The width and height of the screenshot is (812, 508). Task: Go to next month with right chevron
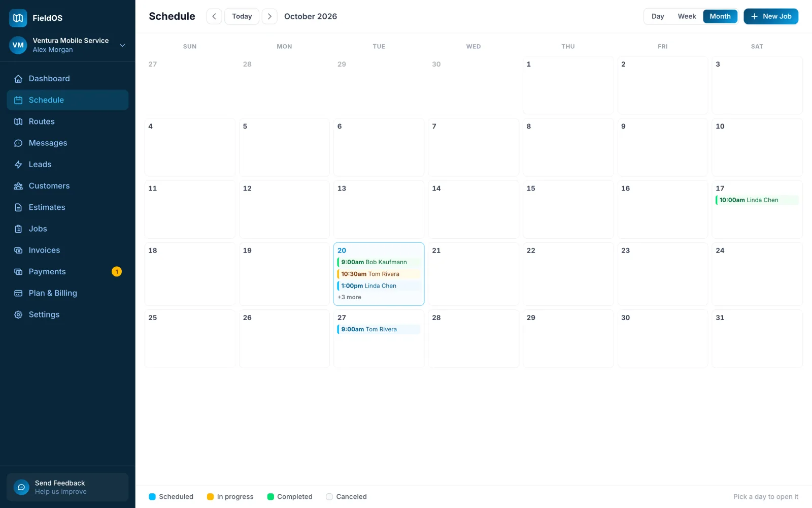[269, 16]
